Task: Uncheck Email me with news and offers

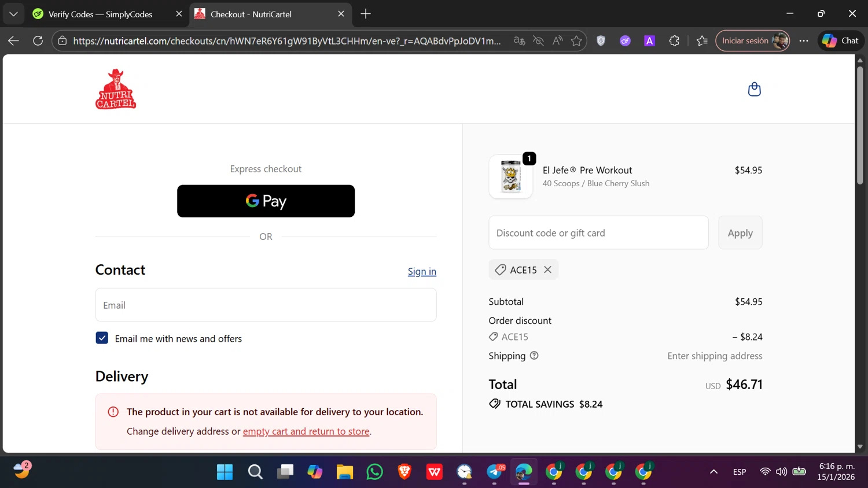Action: coord(102,338)
